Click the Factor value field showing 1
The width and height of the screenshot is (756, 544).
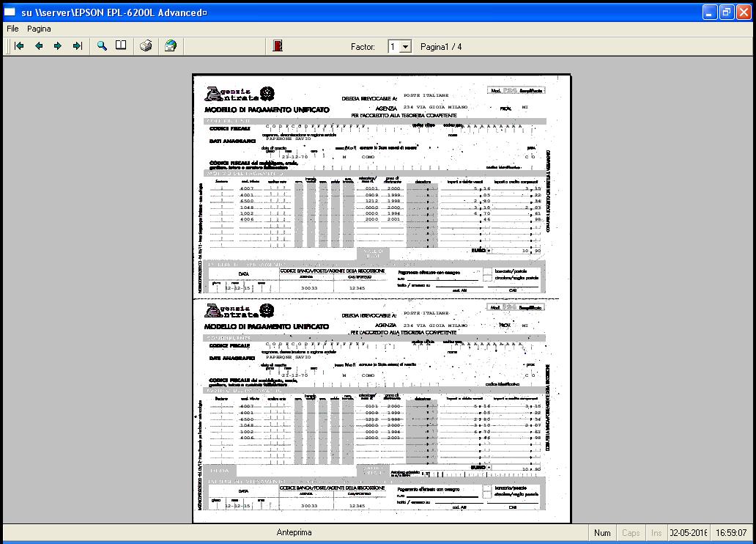pyautogui.click(x=393, y=47)
